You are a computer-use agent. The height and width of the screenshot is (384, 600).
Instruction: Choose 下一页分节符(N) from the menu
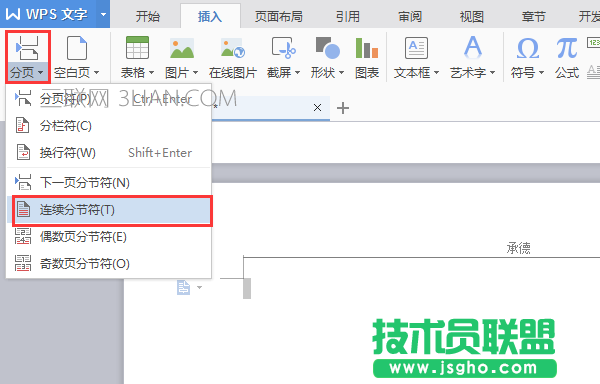[x=109, y=182]
